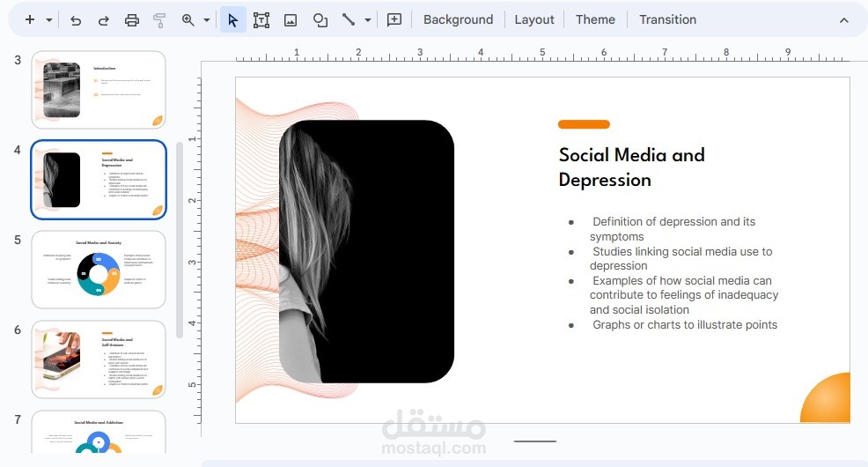Insert an image using the image icon
The height and width of the screenshot is (467, 868).
click(x=291, y=20)
